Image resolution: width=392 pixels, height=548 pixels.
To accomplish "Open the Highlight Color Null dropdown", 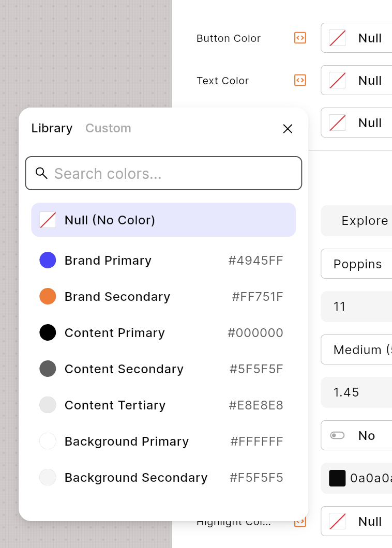I will click(x=358, y=521).
